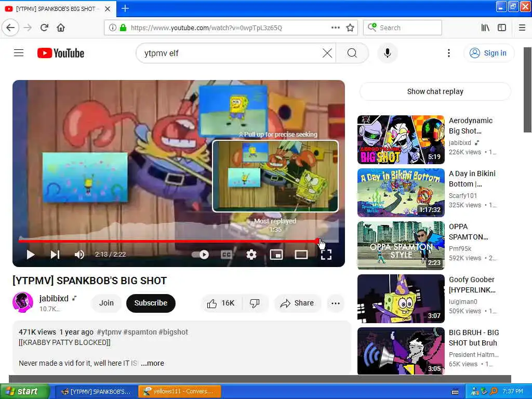The height and width of the screenshot is (399, 532).
Task: Click the scrubber handle at playhead
Action: tap(318, 241)
